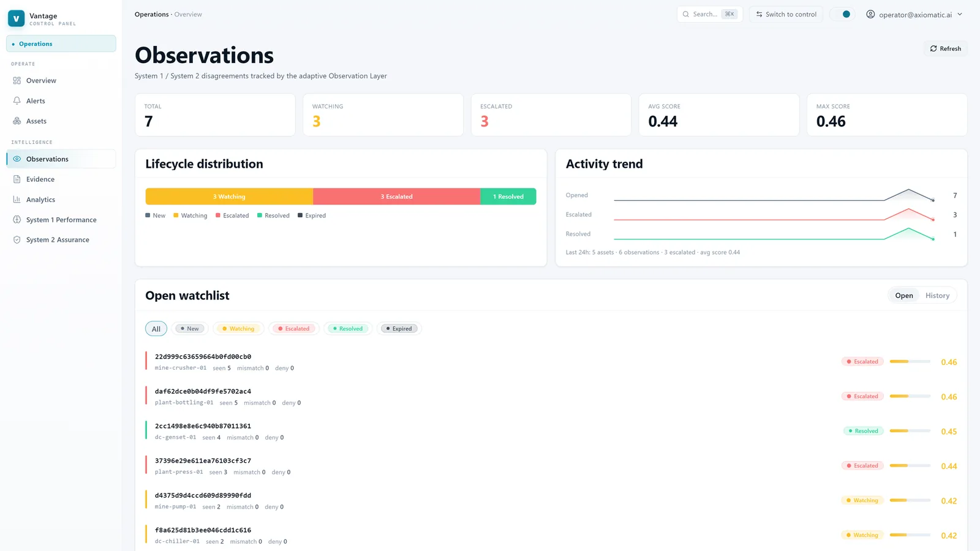Click Resolved badge on dc-genset-01 row

click(863, 431)
